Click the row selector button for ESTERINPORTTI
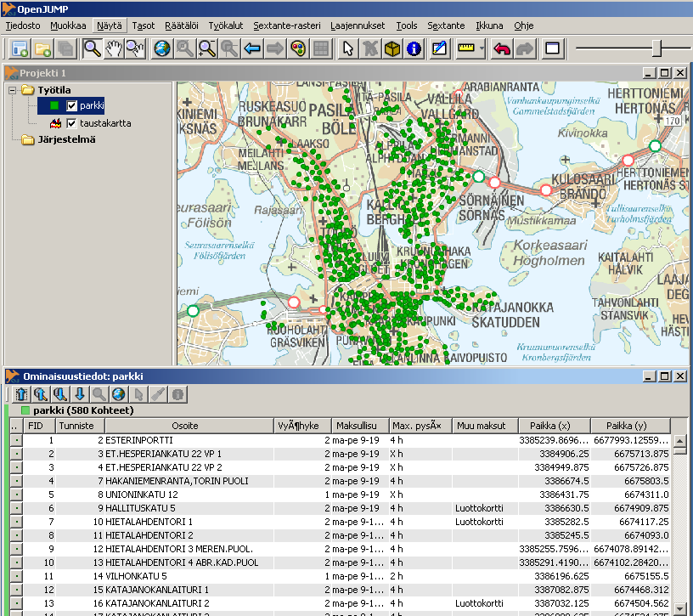Image resolution: width=693 pixels, height=616 pixels. (x=16, y=440)
